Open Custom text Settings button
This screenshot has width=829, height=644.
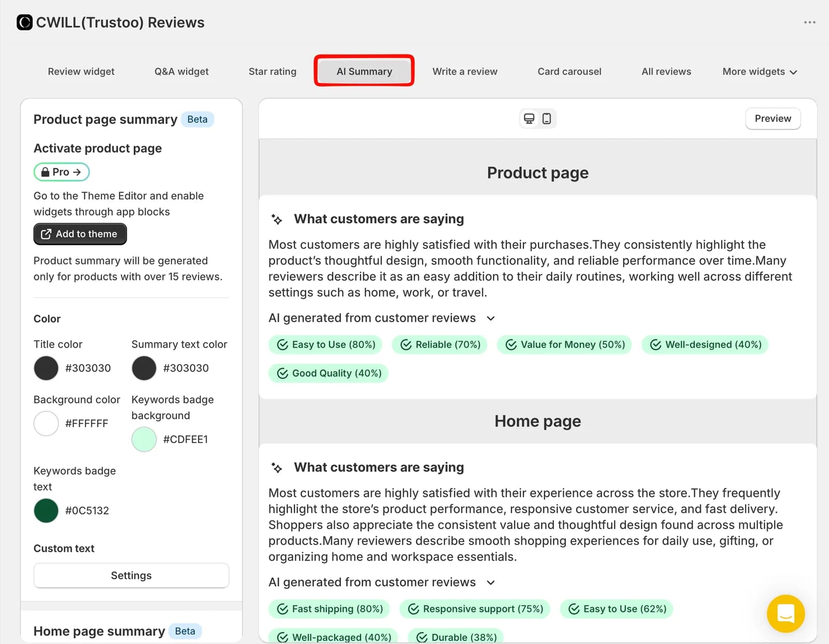[131, 576]
